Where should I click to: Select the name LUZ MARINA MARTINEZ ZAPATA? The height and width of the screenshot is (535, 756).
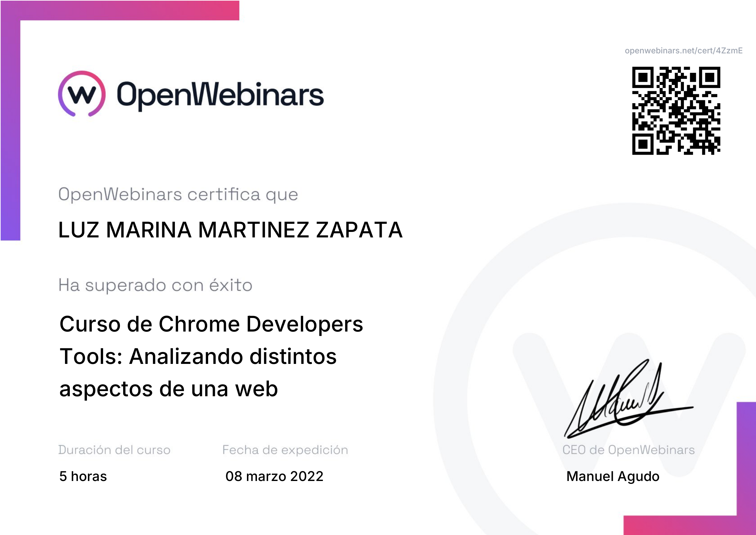click(x=230, y=230)
